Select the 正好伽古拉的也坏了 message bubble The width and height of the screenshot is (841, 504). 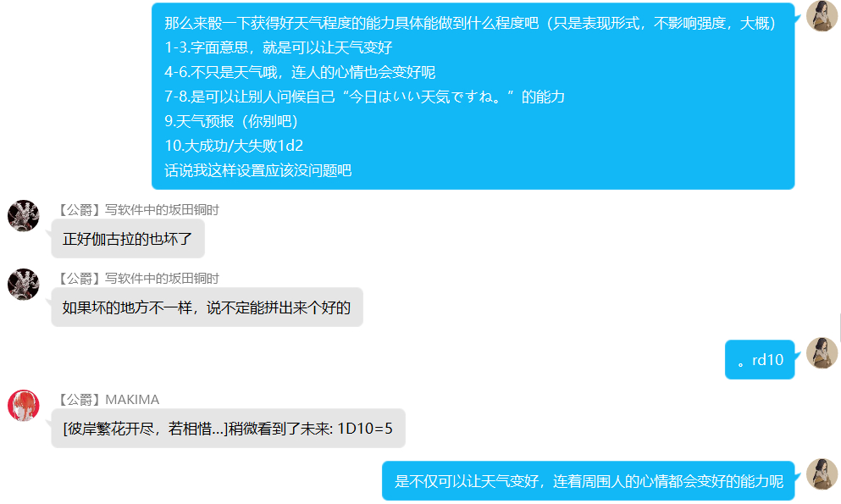(128, 239)
